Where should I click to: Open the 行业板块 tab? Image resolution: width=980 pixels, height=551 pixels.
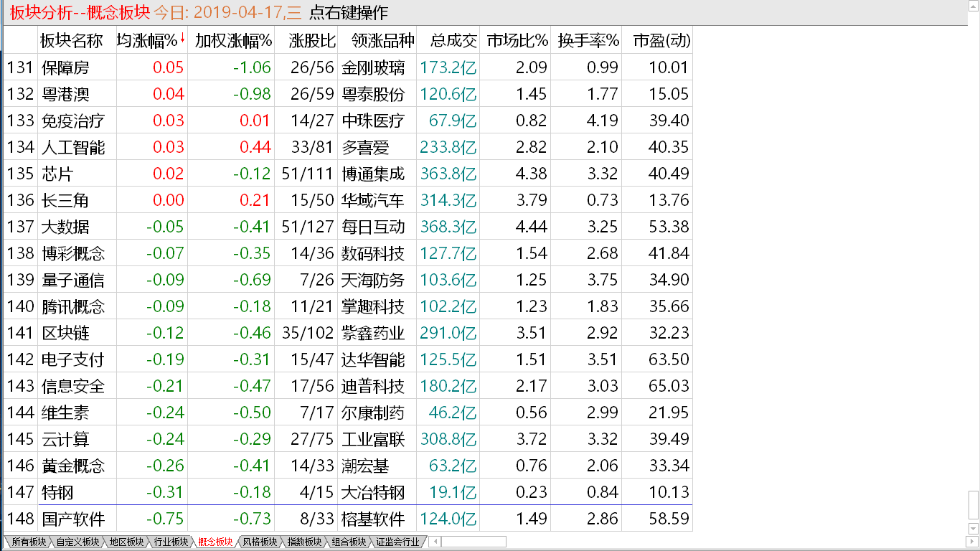pos(170,542)
